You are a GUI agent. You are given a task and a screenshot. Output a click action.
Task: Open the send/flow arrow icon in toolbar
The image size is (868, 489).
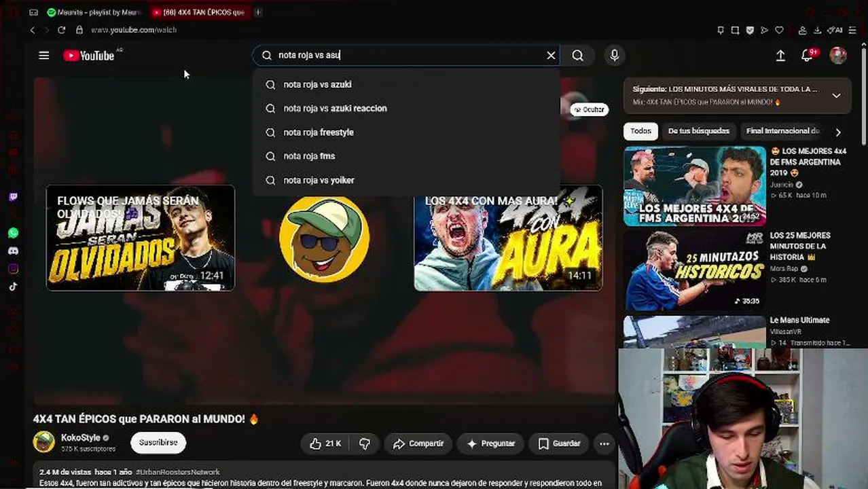pos(764,30)
